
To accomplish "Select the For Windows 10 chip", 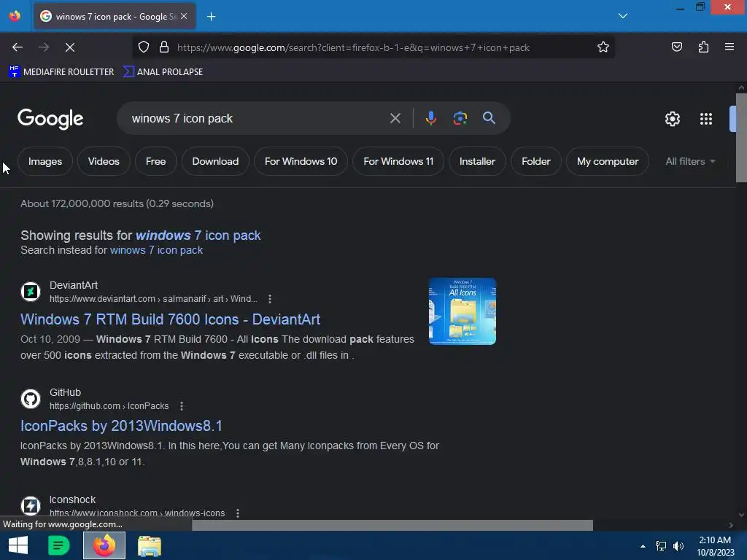I will [x=301, y=161].
